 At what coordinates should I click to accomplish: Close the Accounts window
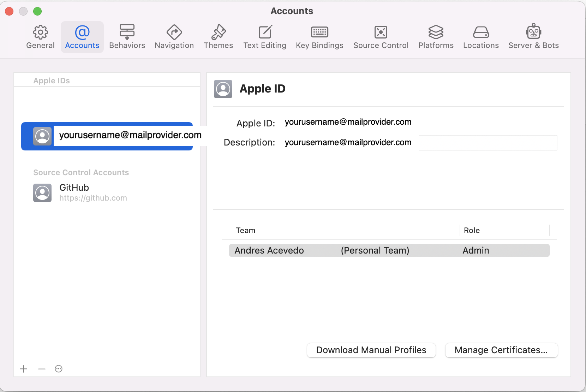coord(9,11)
